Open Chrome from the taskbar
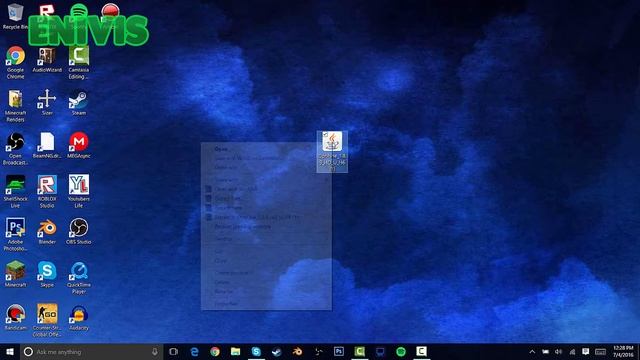 coord(215,351)
